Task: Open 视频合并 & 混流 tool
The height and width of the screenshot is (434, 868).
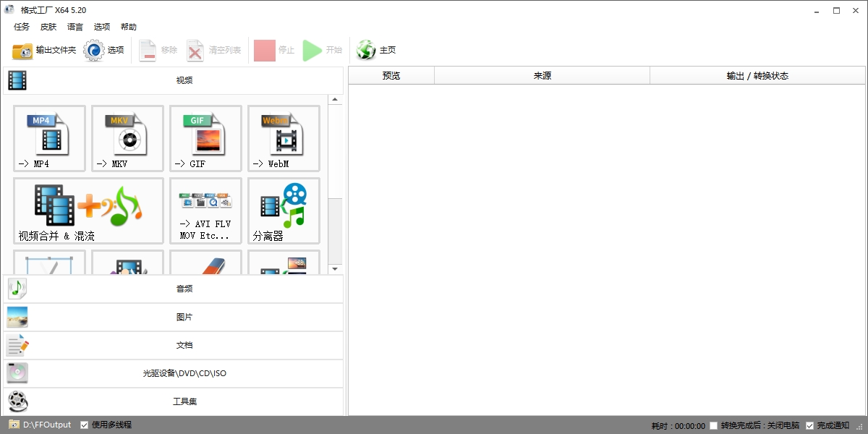Action: pos(87,210)
